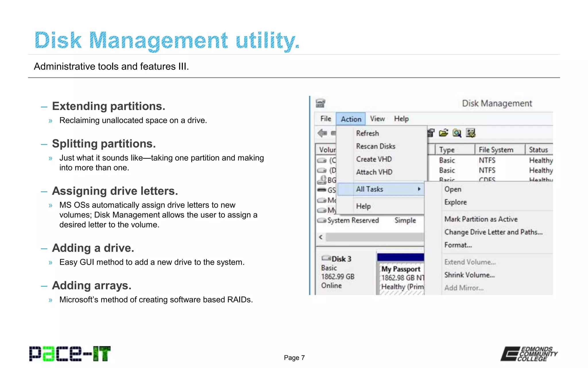Screen dimensions: 588x368
Task: Click the checklist settings toolbar icon
Action: [x=471, y=133]
